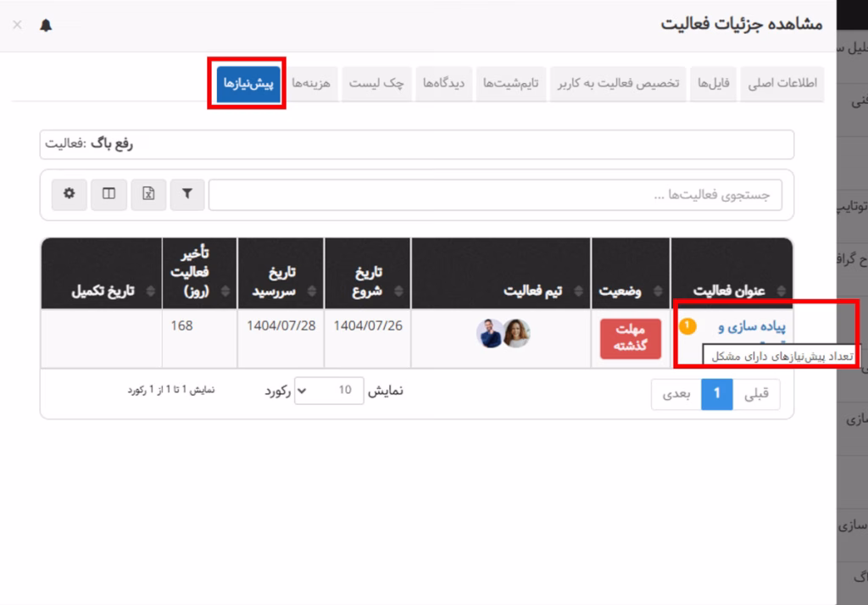868x605 pixels.
Task: Open the records-per-page dropdown
Action: click(x=329, y=391)
